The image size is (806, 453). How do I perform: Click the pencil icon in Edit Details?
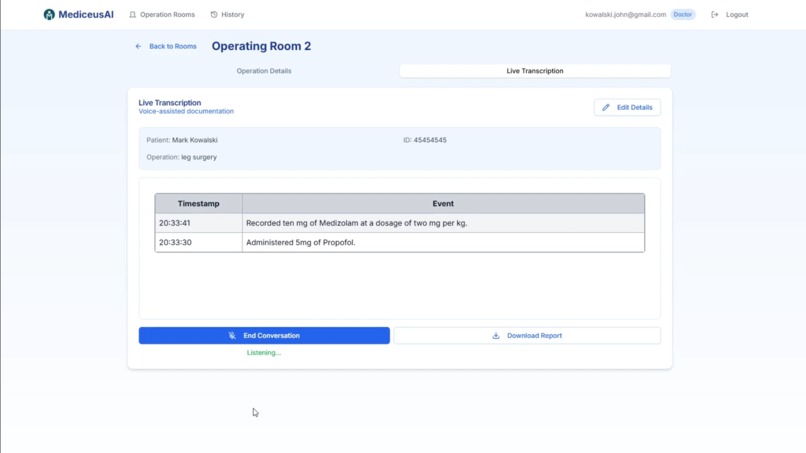point(606,107)
